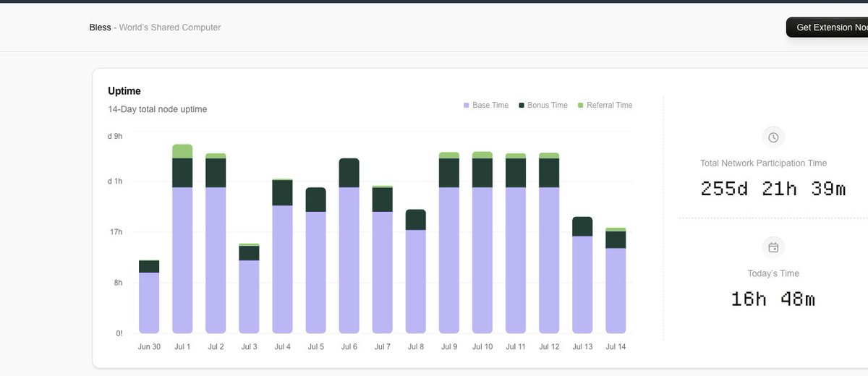
Task: Select the Jul 9 bar in chart
Action: point(448,243)
